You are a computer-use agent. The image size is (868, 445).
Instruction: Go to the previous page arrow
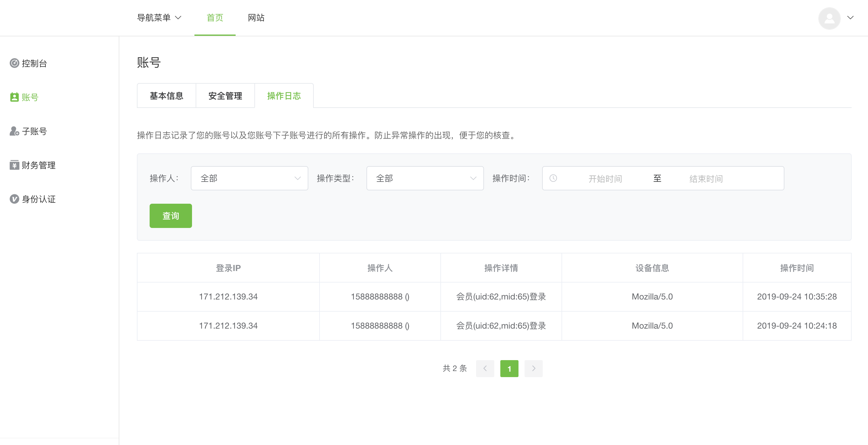pos(485,368)
